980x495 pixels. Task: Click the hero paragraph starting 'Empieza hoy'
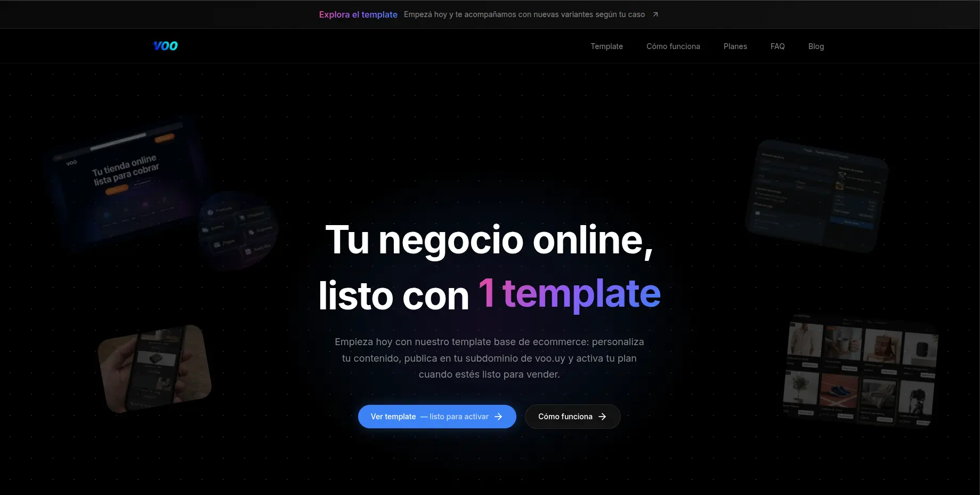489,358
